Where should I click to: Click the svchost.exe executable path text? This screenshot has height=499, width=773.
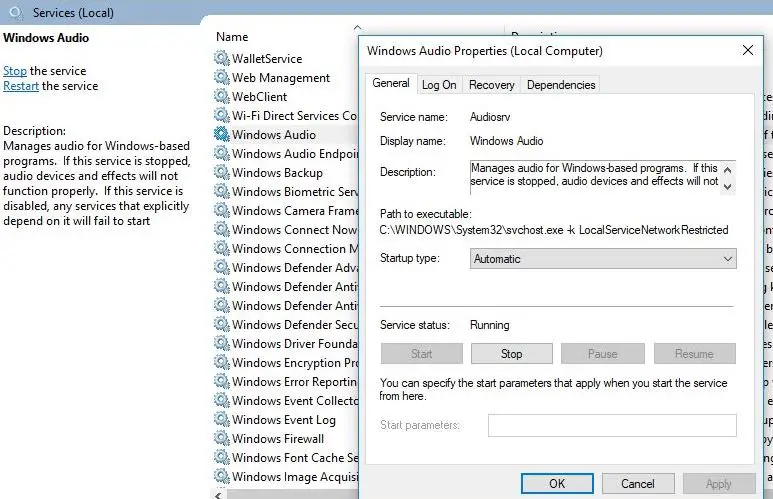pos(554,230)
